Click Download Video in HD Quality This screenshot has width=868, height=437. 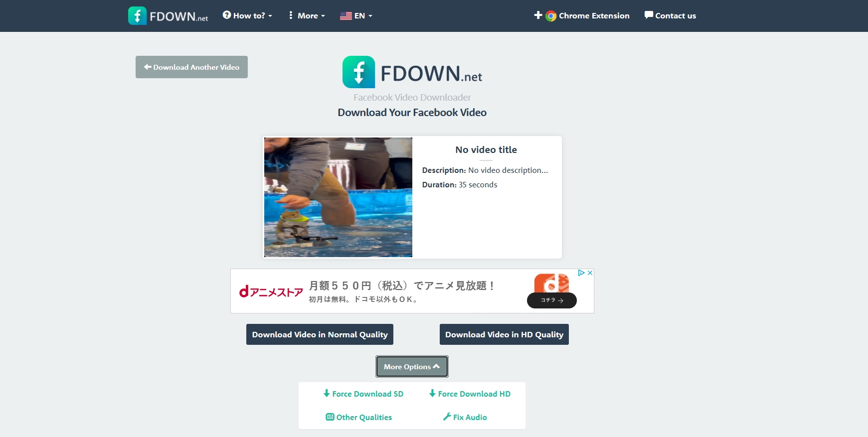[504, 334]
